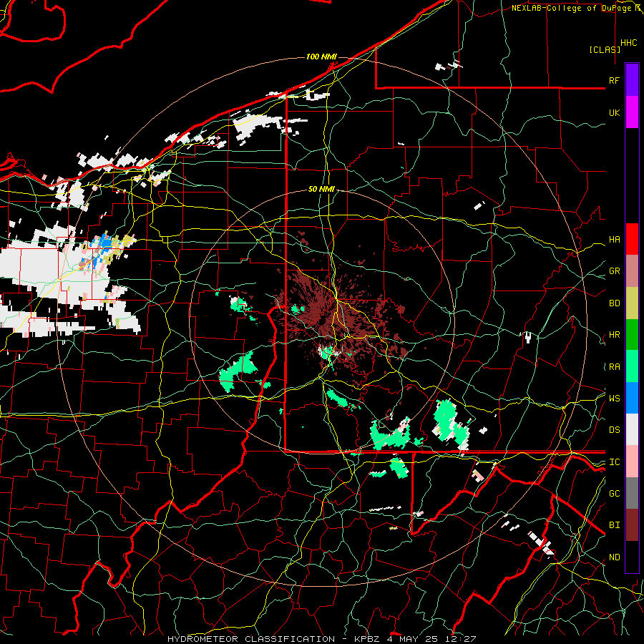Select the gray GC legend swatch
Screen dimensions: 644x644
[x=632, y=493]
